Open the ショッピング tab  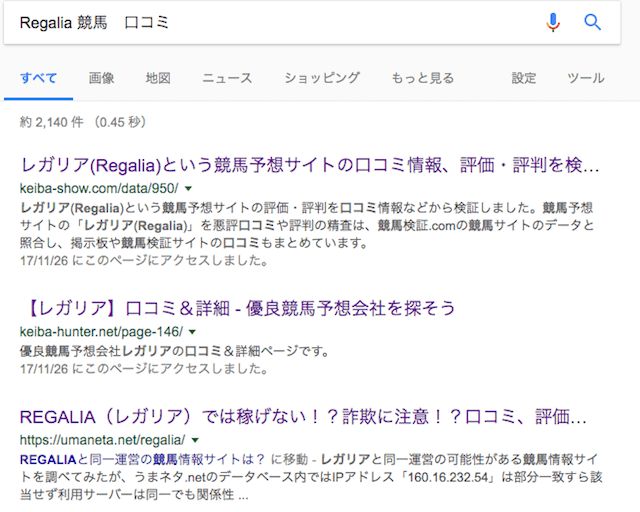pyautogui.click(x=322, y=78)
